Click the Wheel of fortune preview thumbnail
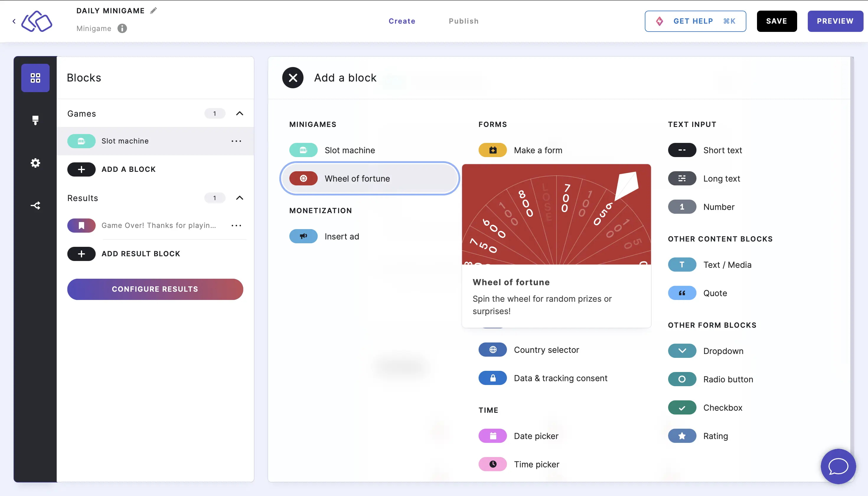Image resolution: width=868 pixels, height=496 pixels. tap(557, 214)
